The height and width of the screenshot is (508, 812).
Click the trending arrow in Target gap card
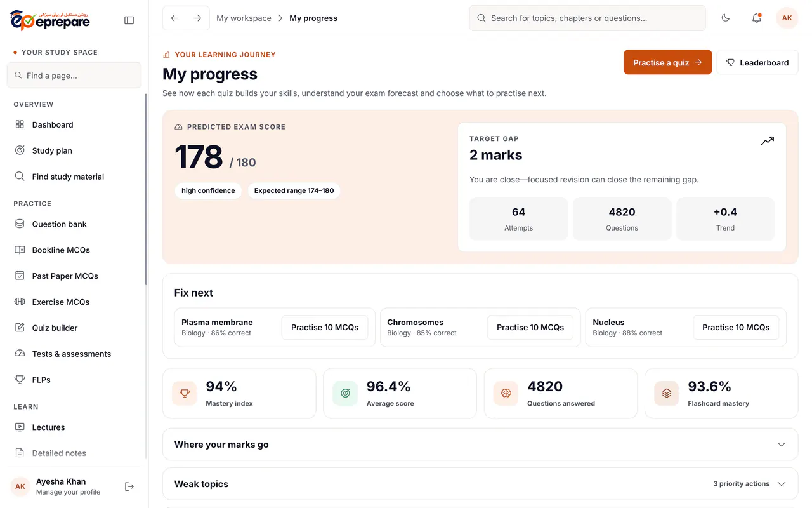pos(768,141)
